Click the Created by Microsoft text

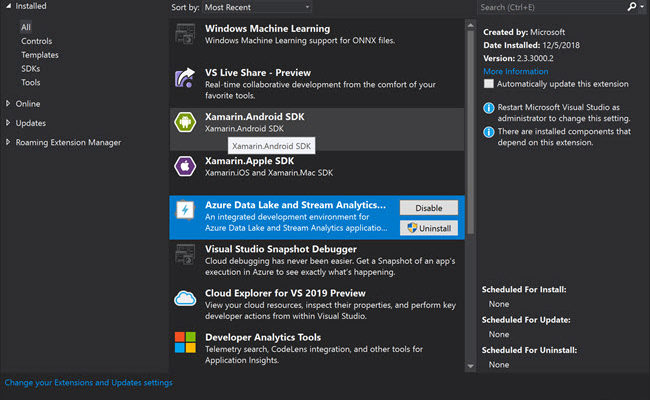click(524, 32)
